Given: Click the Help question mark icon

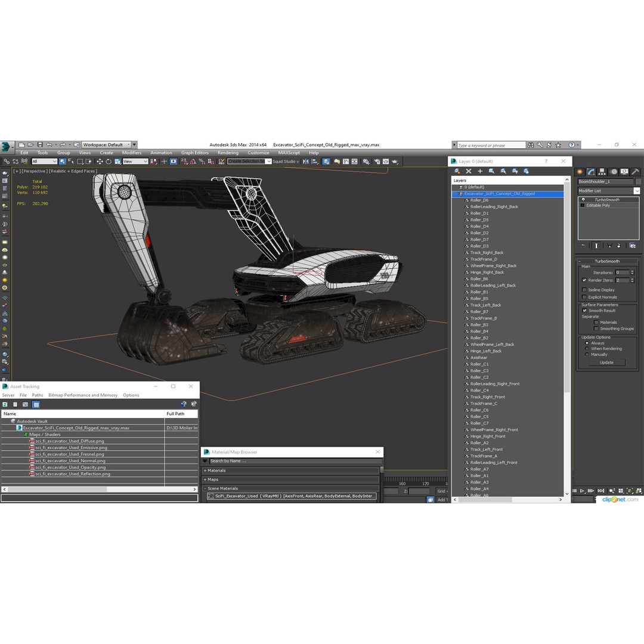Looking at the screenshot, I should pyautogui.click(x=572, y=144).
